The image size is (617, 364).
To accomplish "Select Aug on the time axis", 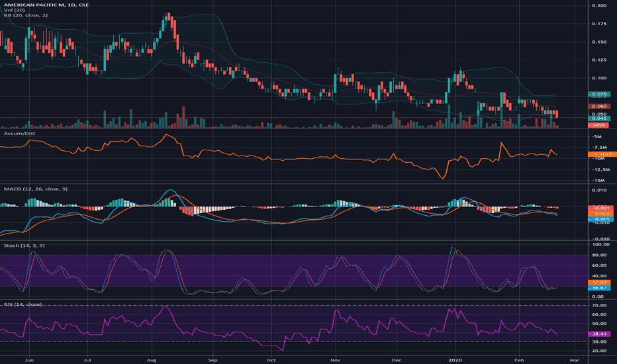I will (x=152, y=359).
